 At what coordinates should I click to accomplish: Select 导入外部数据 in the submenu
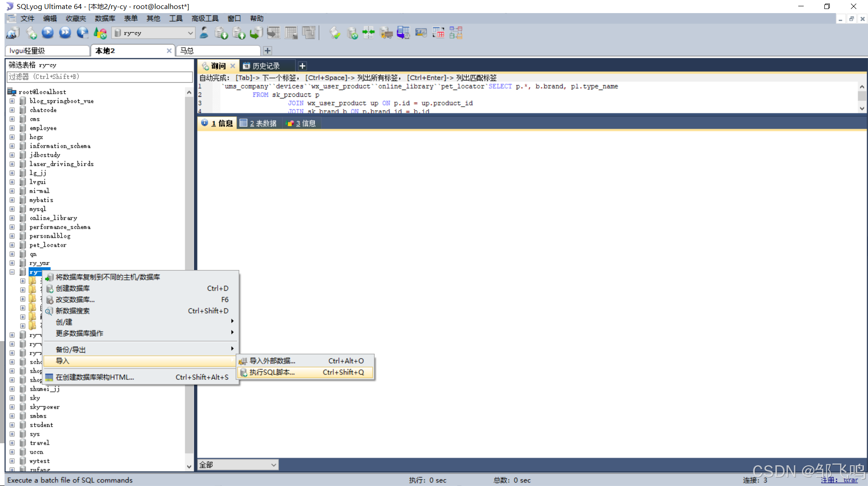tap(306, 361)
